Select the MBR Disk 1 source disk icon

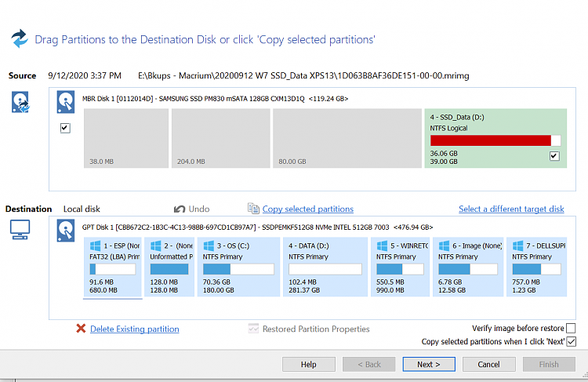(66, 102)
